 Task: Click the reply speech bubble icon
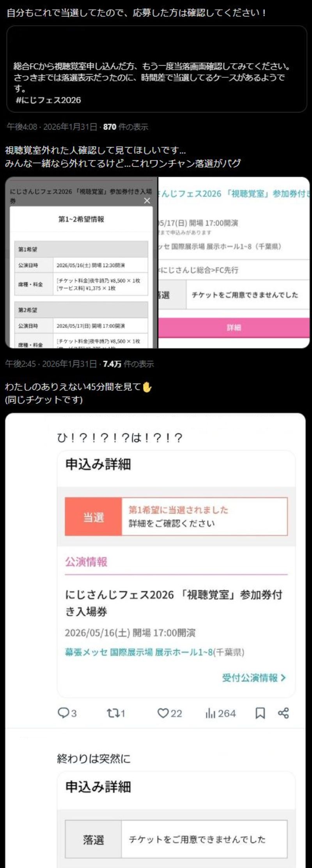click(63, 713)
